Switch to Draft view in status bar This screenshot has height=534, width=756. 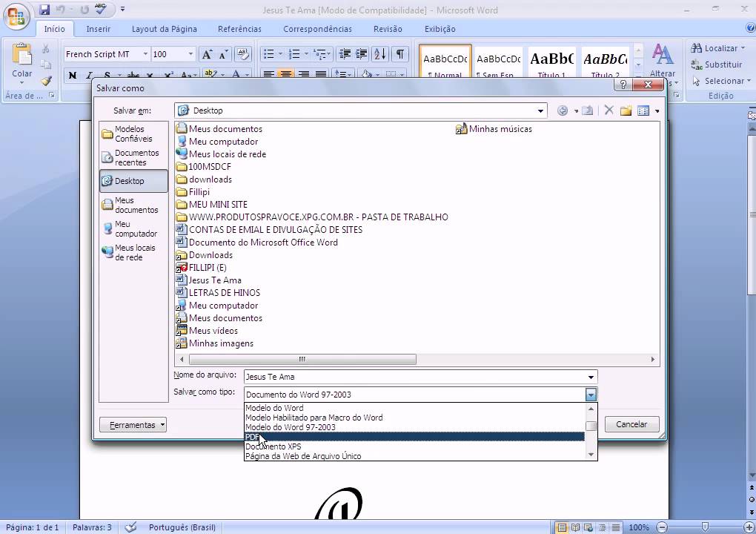coord(616,527)
